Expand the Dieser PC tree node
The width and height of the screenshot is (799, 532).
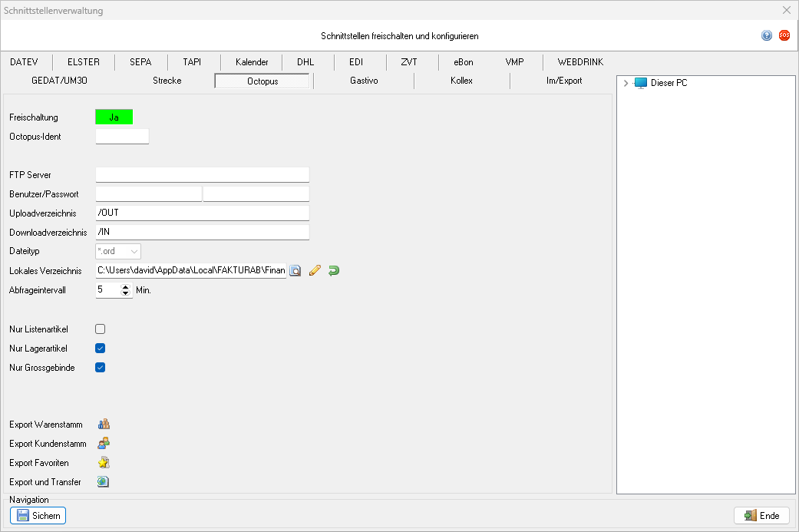coord(626,83)
